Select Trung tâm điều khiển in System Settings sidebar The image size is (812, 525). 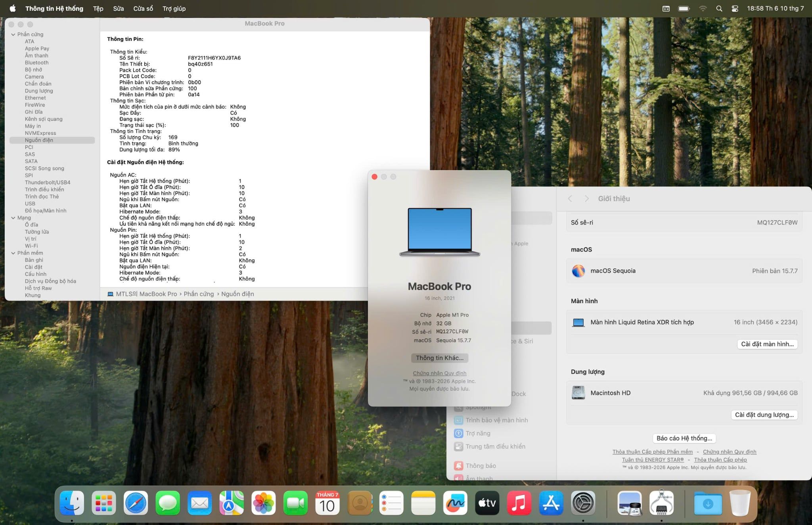tap(490, 446)
